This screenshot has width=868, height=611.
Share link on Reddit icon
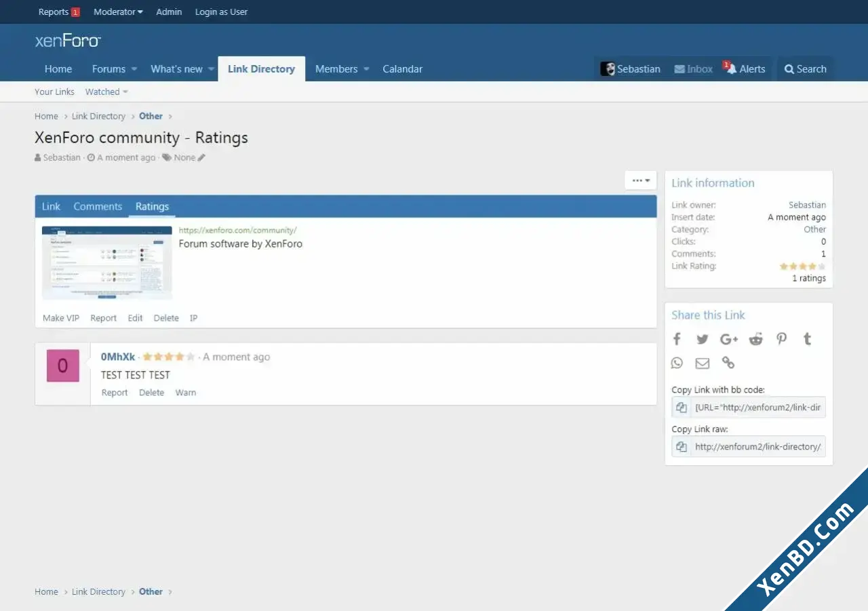click(x=755, y=339)
